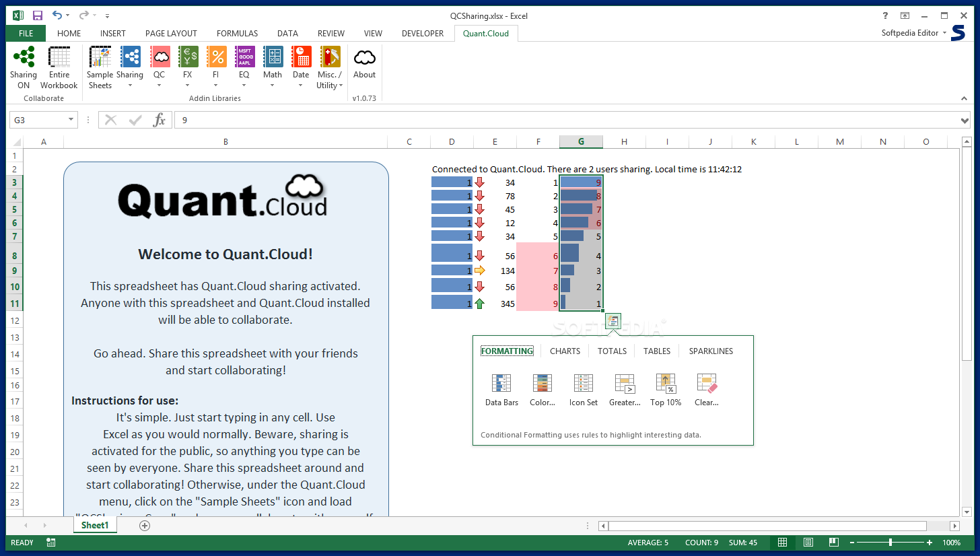The image size is (980, 556).
Task: Switch to the PAGE LAYOUT tab
Action: [171, 33]
